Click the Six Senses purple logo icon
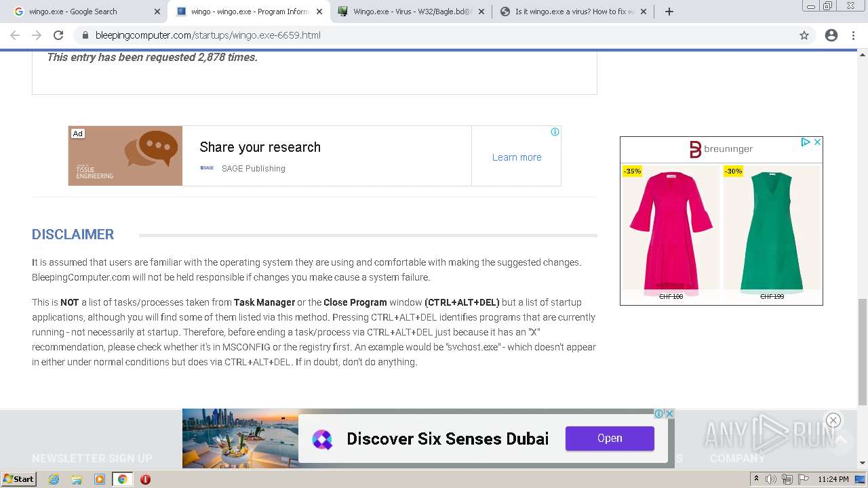This screenshot has height=488, width=868. click(322, 440)
